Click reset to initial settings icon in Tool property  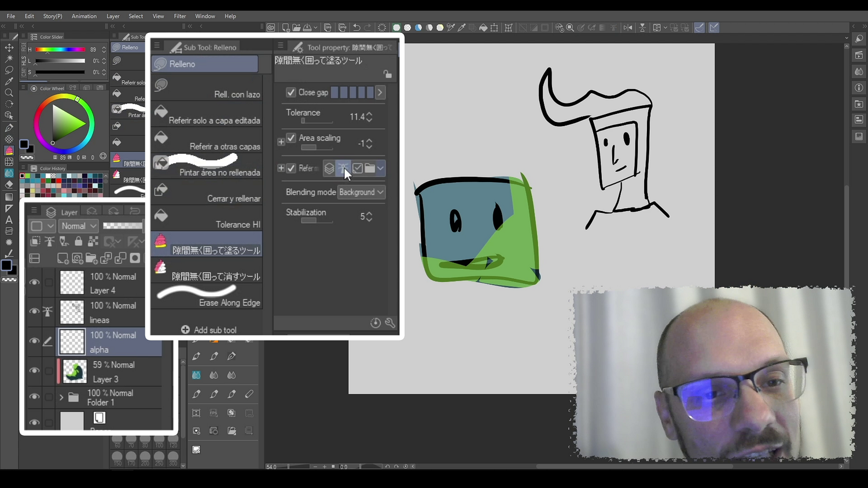click(x=376, y=323)
